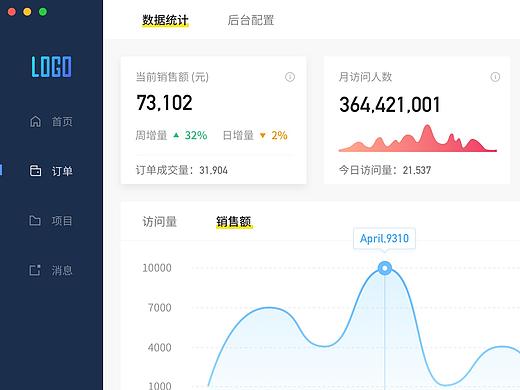
Task: Click the 7000 axis label
Action: [x=160, y=308]
